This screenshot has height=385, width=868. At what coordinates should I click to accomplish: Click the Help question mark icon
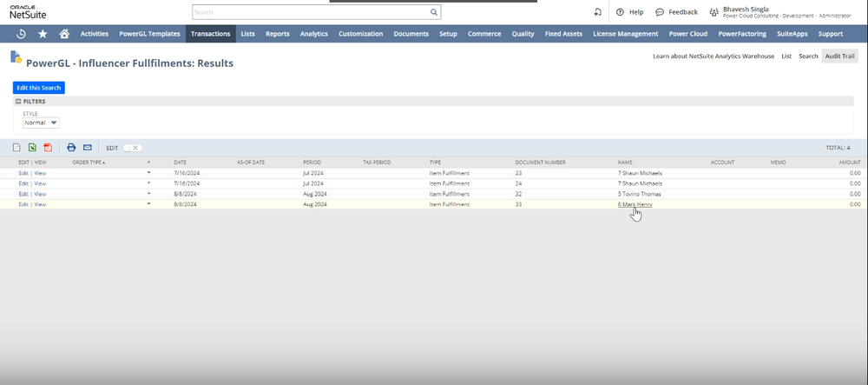pos(620,12)
